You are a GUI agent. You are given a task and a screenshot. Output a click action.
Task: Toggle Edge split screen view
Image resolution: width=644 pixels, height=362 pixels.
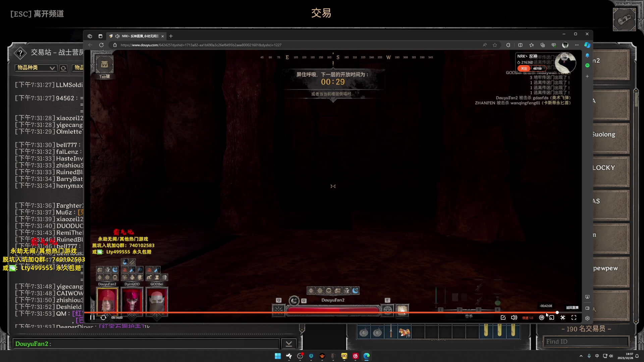520,45
